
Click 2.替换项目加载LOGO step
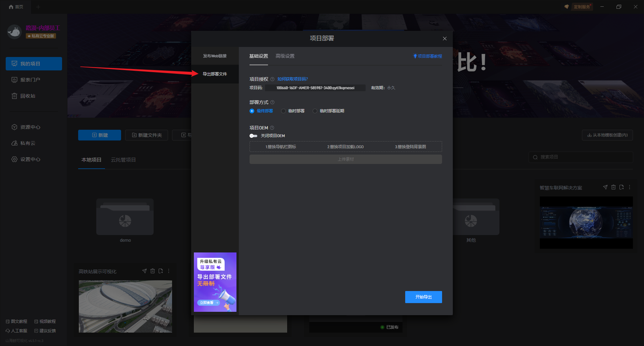345,147
